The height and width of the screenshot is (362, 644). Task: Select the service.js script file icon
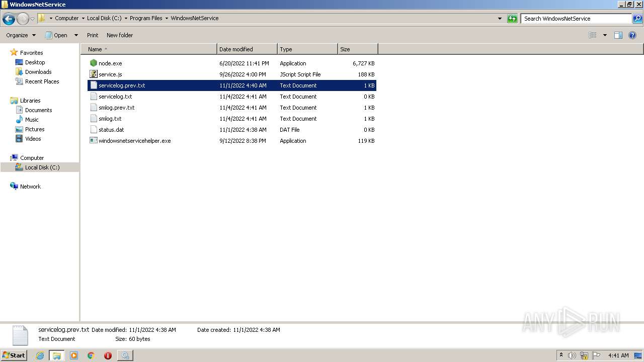tap(93, 74)
